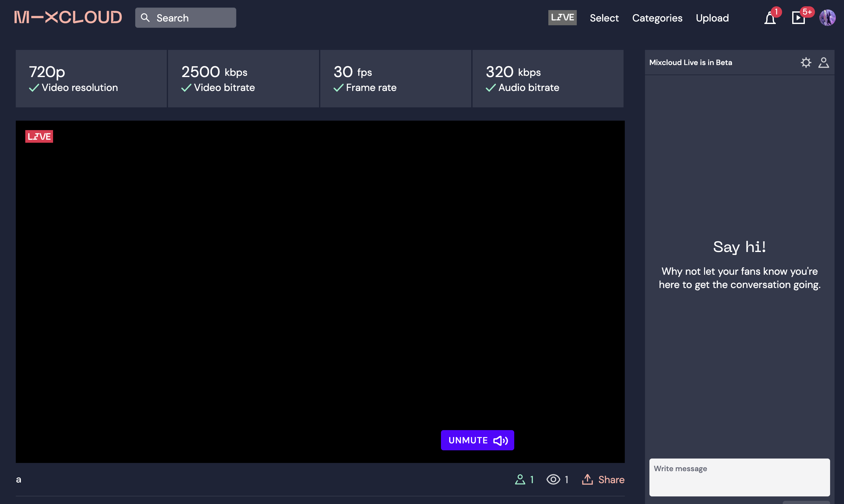Open chat settings gear icon

click(x=805, y=63)
